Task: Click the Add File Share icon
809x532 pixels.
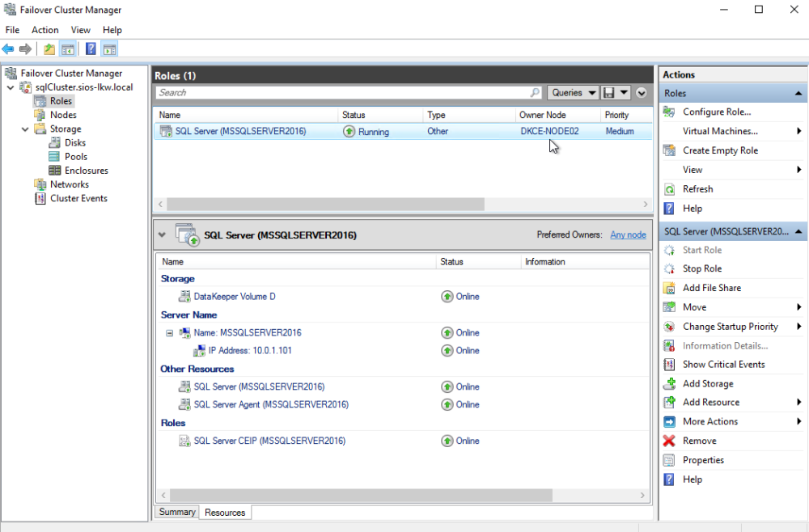Action: coord(669,288)
